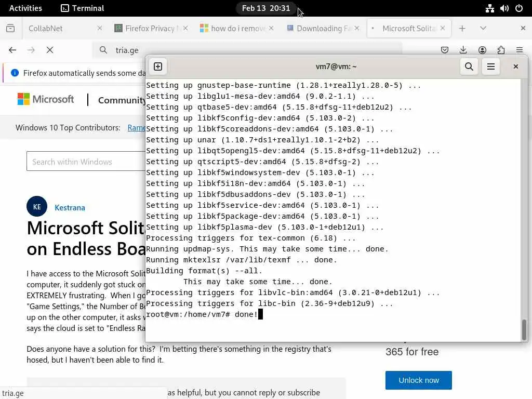Select the Microsoft Solitaire tab

(408, 28)
